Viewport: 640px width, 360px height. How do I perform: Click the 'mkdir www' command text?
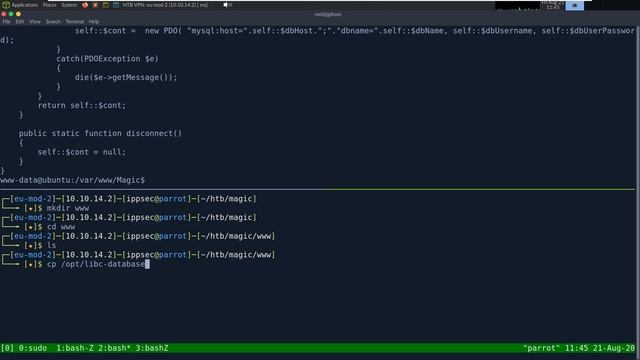67,208
